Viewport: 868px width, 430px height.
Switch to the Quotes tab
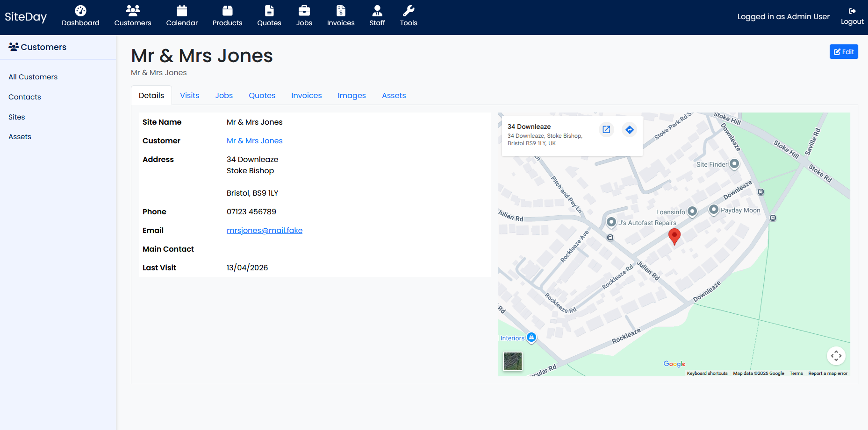[262, 95]
